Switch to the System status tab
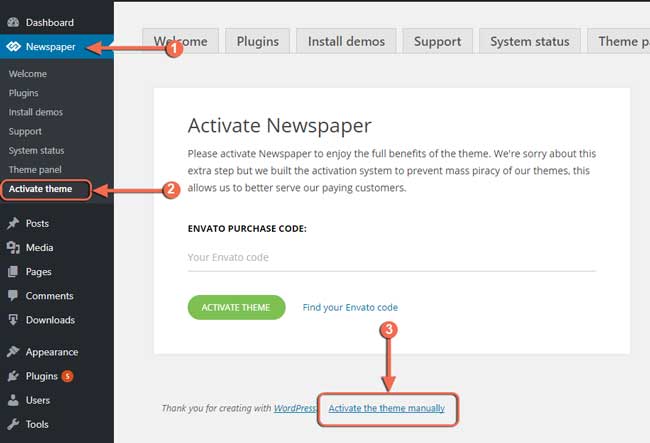The image size is (650, 443). [x=529, y=41]
